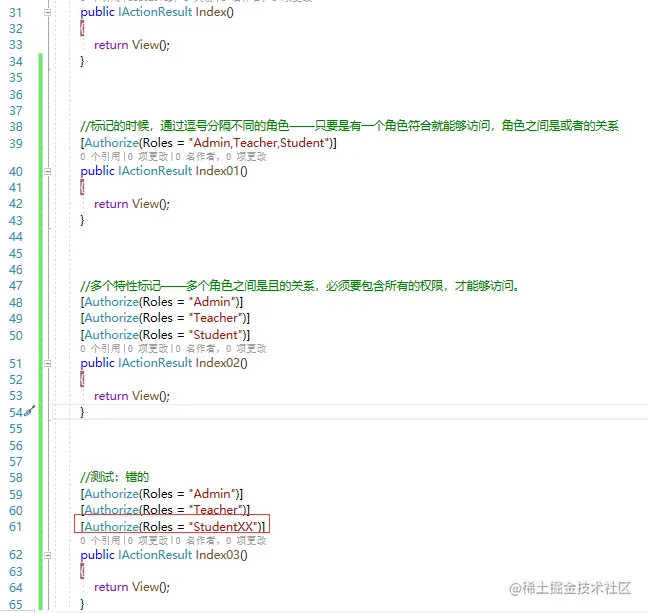648x613 pixels.
Task: Click the Index02 method name
Action: point(218,363)
